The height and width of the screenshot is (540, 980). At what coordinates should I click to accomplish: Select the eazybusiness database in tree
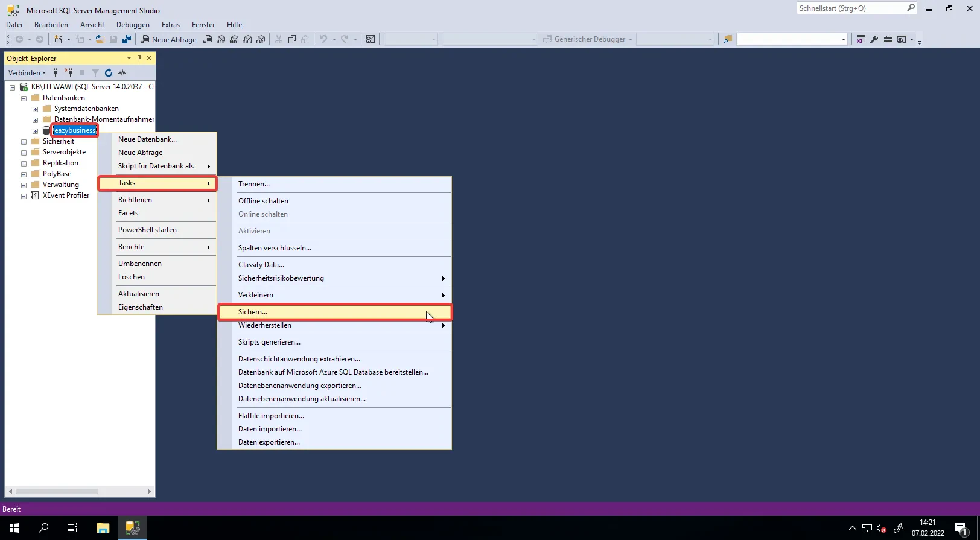(75, 130)
